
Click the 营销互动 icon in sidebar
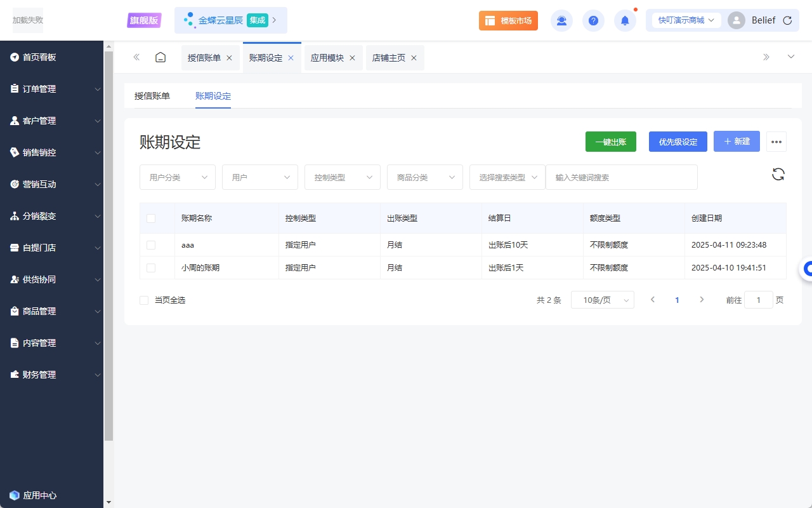(15, 184)
